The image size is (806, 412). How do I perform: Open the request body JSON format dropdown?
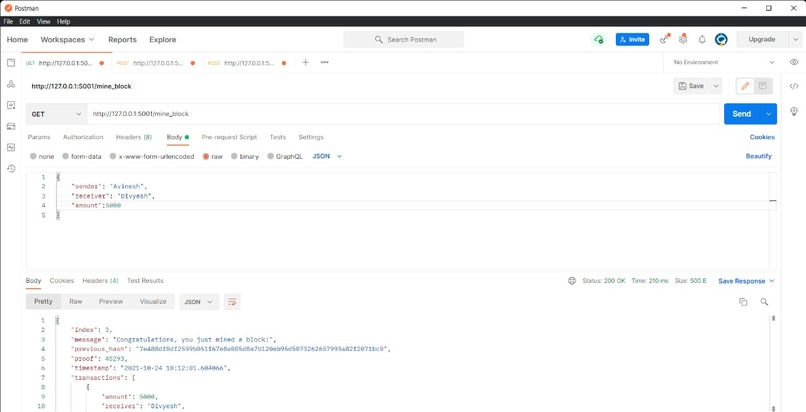(x=327, y=156)
